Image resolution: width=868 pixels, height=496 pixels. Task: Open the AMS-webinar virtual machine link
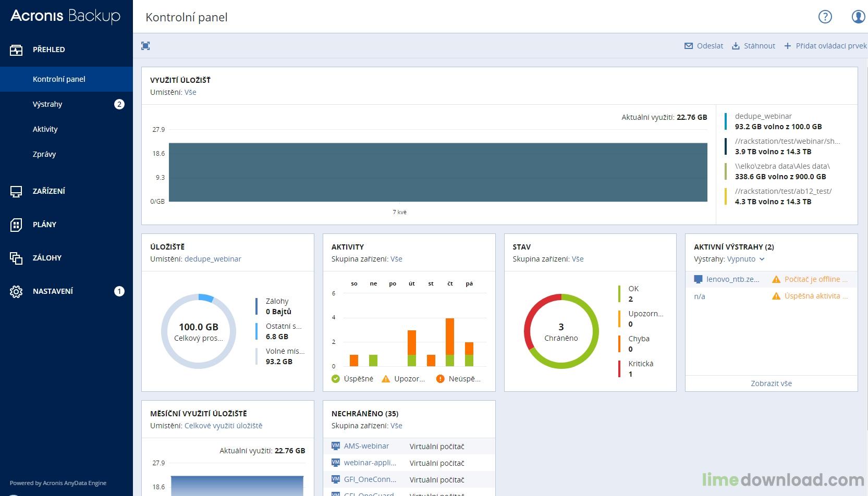[366, 446]
